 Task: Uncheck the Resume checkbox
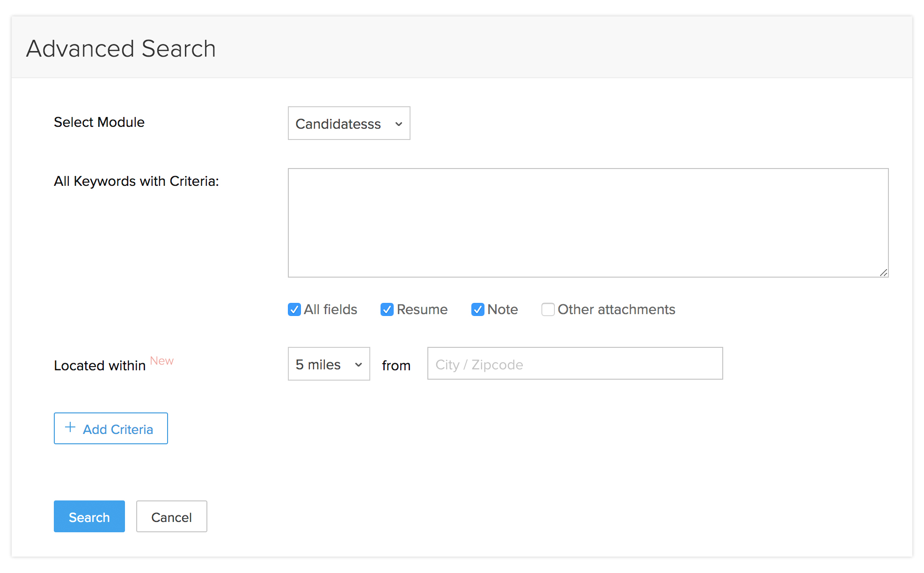[387, 309]
